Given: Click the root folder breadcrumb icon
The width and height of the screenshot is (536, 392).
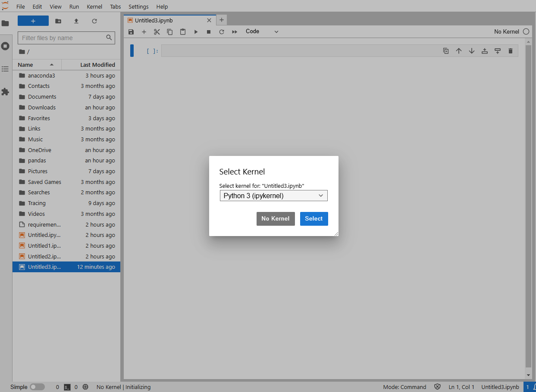Looking at the screenshot, I should click(22, 52).
